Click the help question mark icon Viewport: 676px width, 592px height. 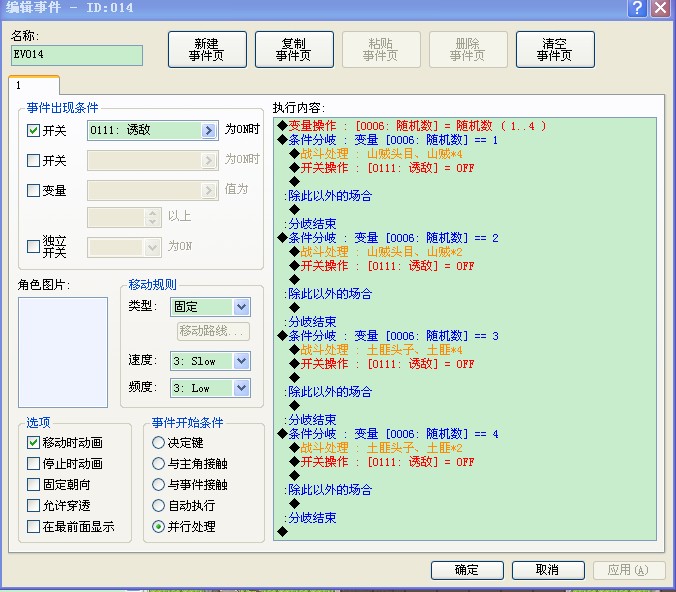pyautogui.click(x=637, y=8)
